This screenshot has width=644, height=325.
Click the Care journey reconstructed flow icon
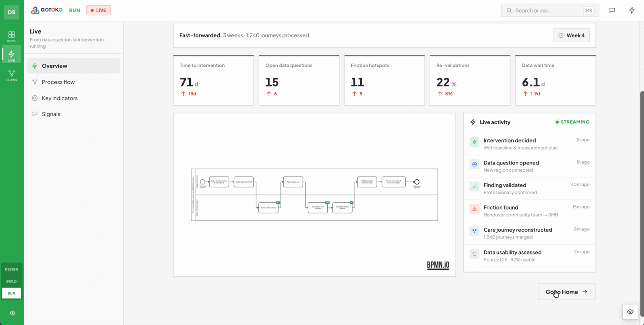coord(475,231)
